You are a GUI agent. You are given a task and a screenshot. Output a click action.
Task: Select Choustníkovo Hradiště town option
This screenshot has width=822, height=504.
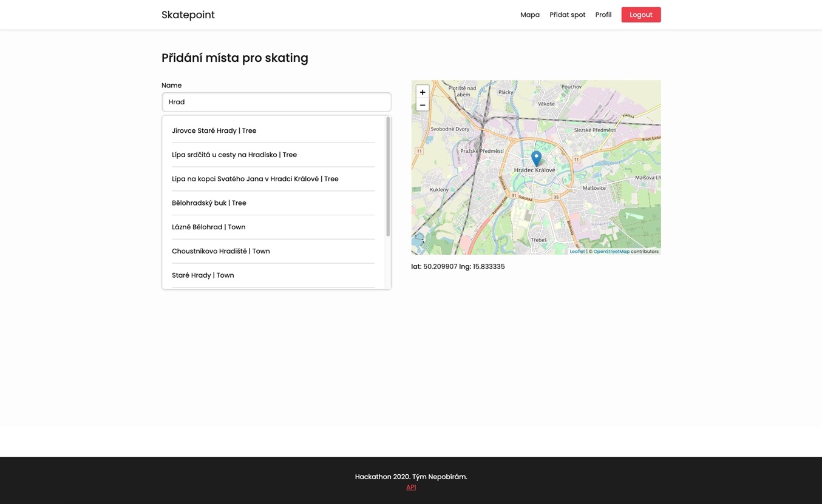[220, 251]
